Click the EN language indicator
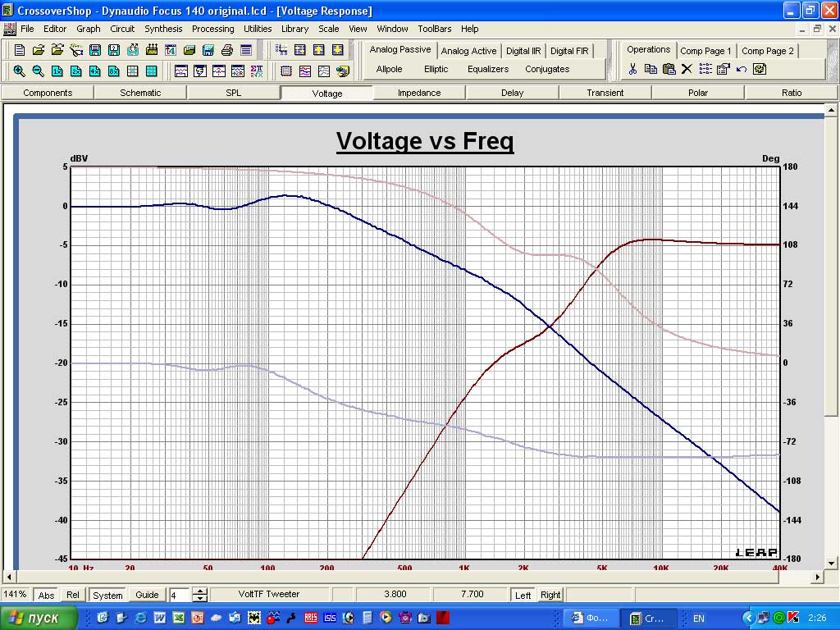 [x=699, y=619]
